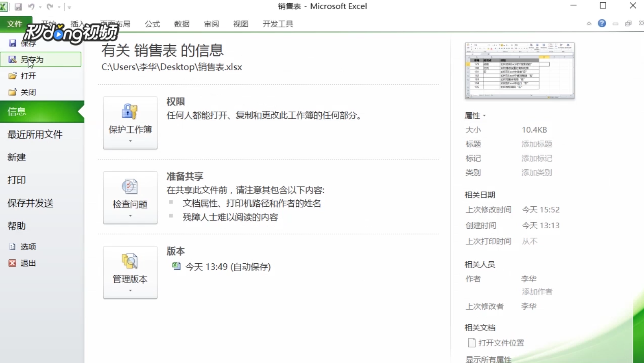The height and width of the screenshot is (363, 644).
Task: Open the 管理版本 dropdown button
Action: click(130, 273)
